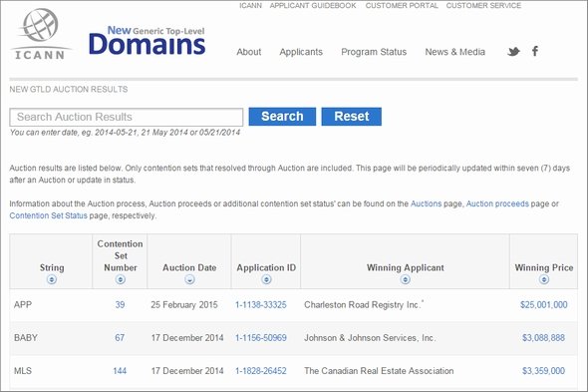Focus the Search Auction Results field
Screen dimensions: 588x392
pyautogui.click(x=127, y=117)
